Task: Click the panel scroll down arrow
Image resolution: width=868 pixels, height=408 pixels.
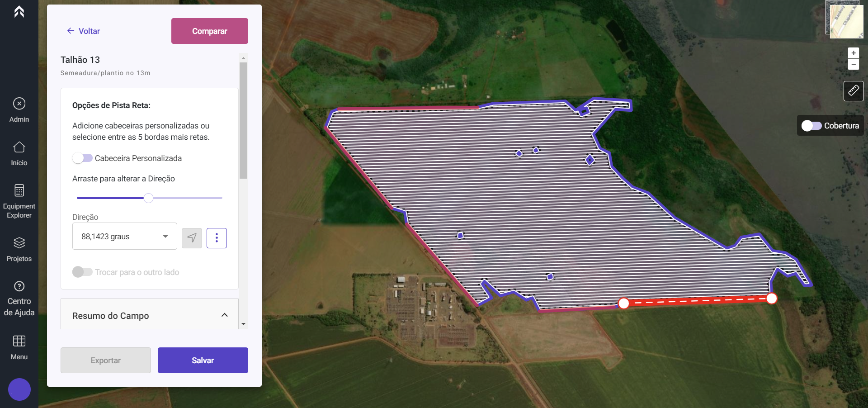Action: click(x=243, y=324)
